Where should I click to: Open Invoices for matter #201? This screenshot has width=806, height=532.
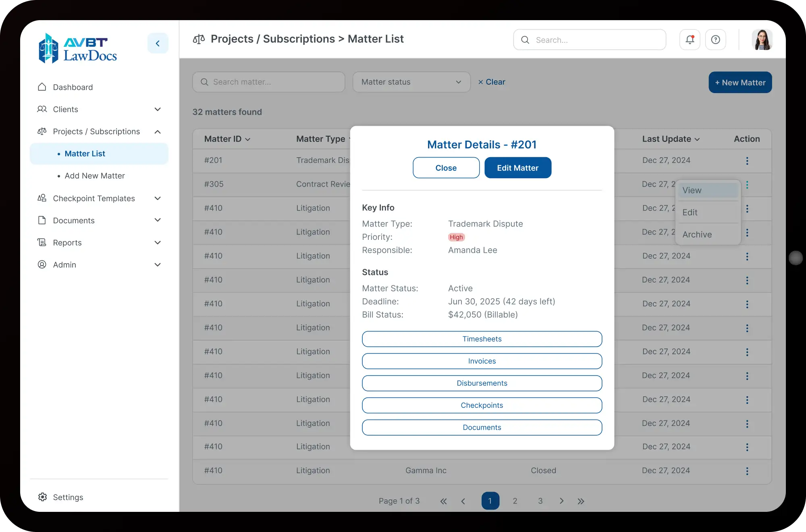[x=482, y=361]
